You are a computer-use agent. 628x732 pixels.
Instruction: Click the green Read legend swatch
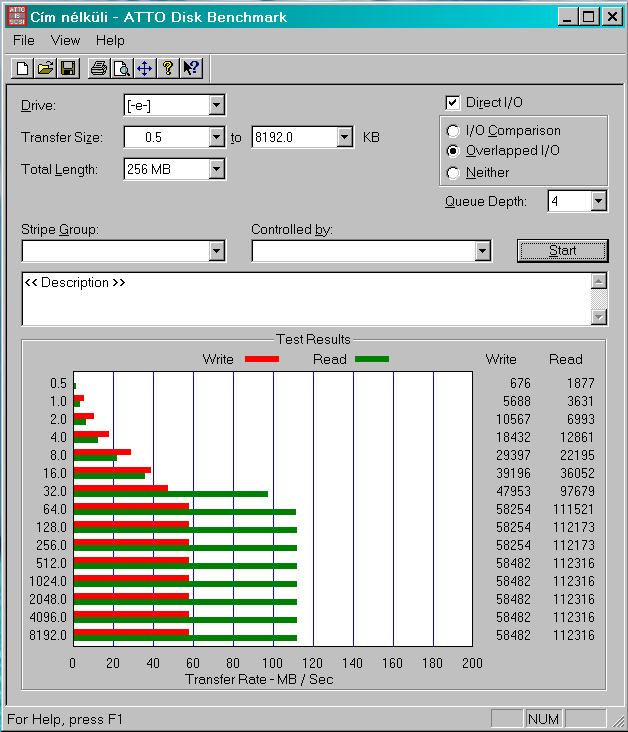372,359
